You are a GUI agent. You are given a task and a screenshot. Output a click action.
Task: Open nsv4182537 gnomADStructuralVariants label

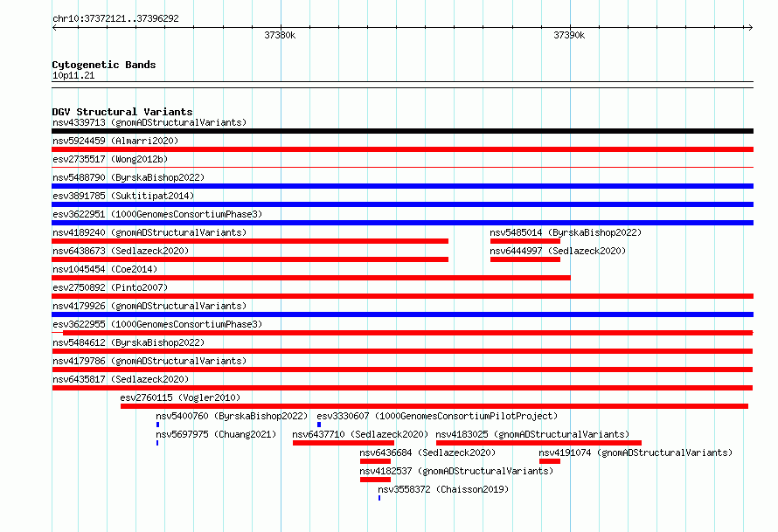456,471
